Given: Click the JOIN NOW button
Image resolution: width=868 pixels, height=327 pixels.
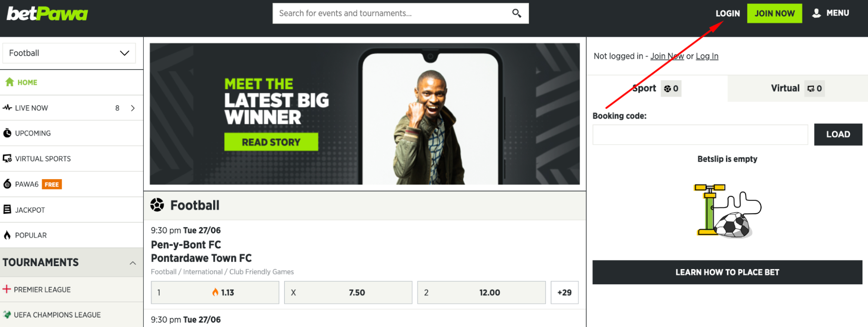Looking at the screenshot, I should click(x=775, y=13).
